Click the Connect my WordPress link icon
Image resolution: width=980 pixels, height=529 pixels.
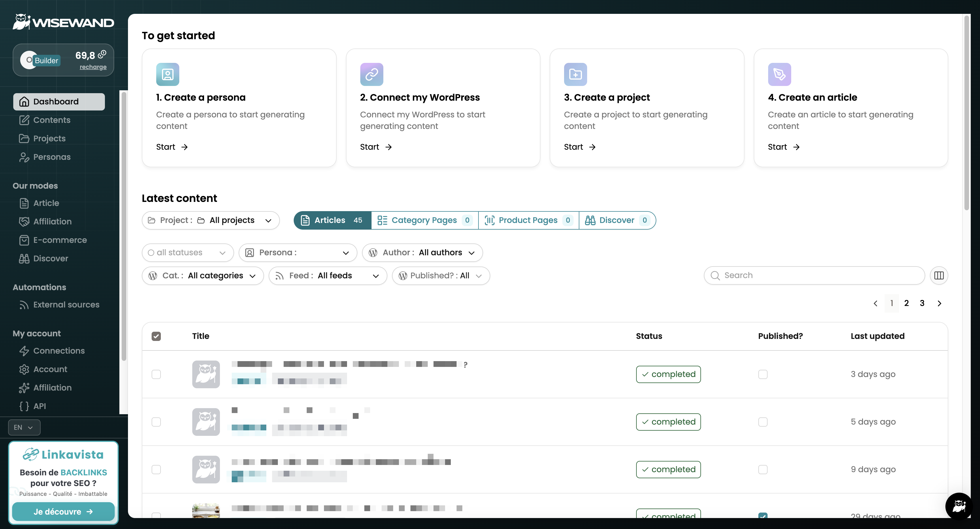coord(371,74)
